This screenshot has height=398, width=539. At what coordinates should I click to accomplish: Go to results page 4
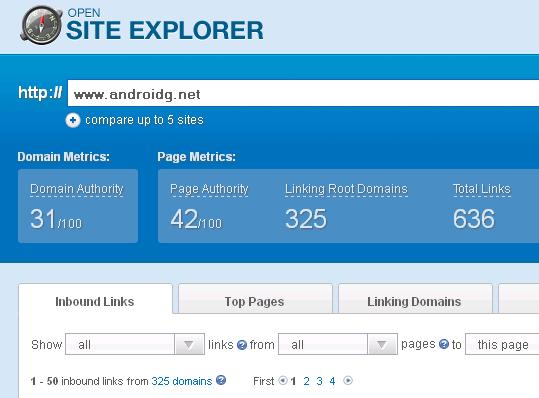(332, 381)
